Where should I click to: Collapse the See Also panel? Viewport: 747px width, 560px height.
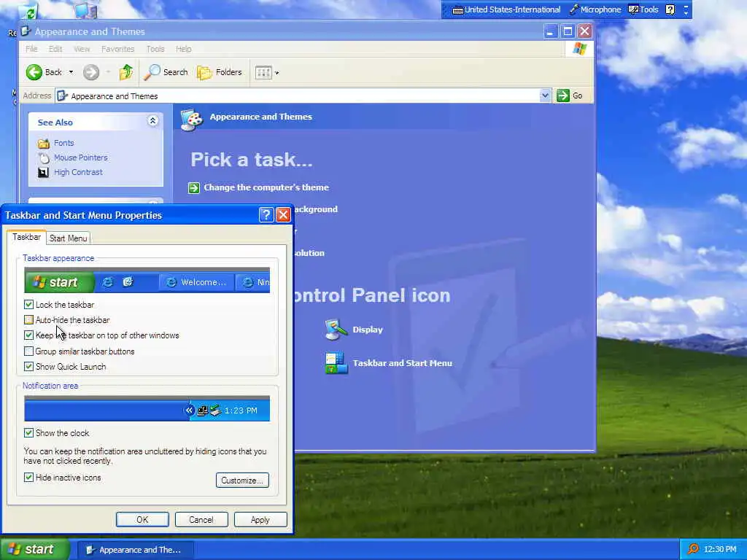(153, 121)
